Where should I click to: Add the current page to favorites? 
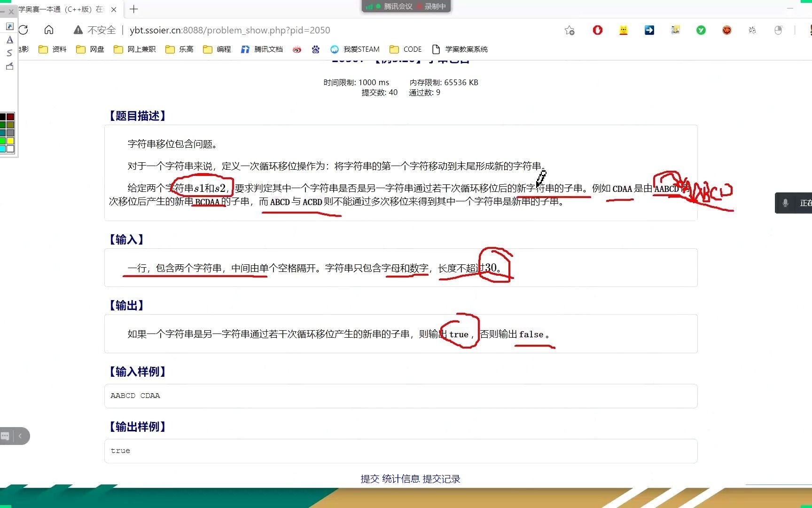570,30
